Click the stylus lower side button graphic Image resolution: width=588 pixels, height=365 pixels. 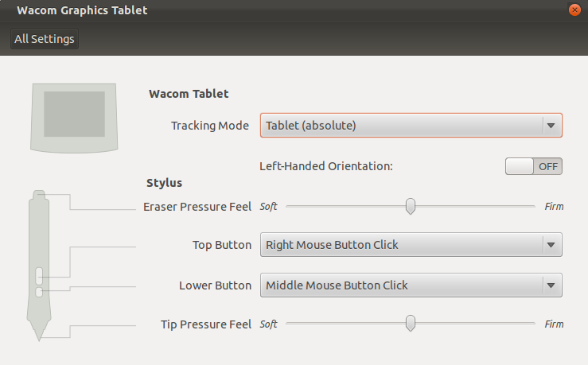pos(39,292)
